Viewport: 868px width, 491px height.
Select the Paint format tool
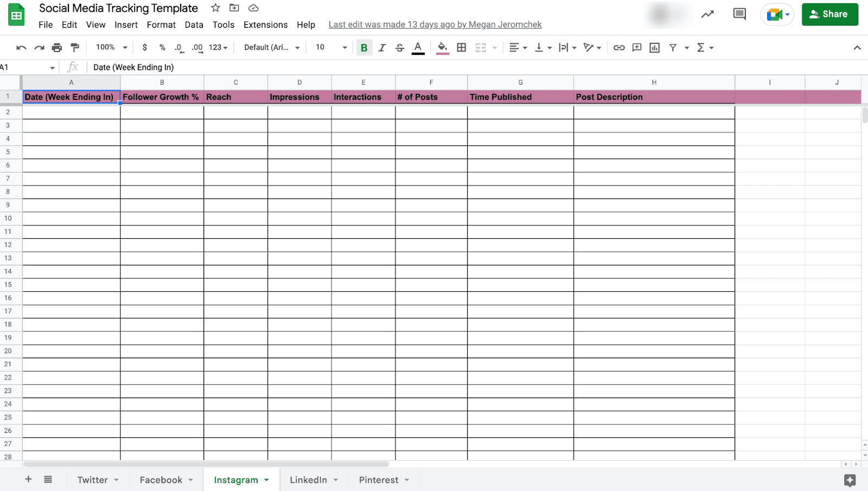click(x=75, y=48)
